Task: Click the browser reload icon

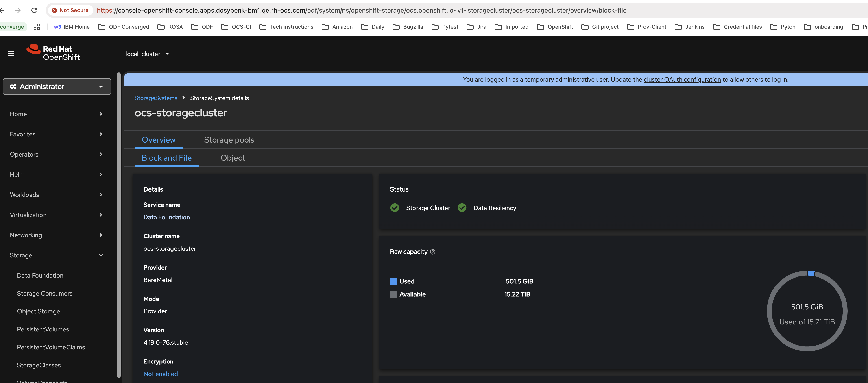Action: 34,10
